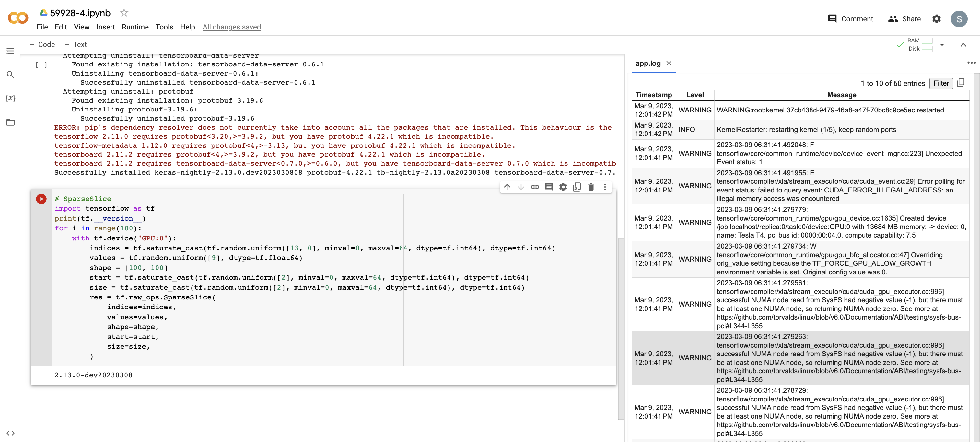Copy a link to the cell

click(535, 187)
